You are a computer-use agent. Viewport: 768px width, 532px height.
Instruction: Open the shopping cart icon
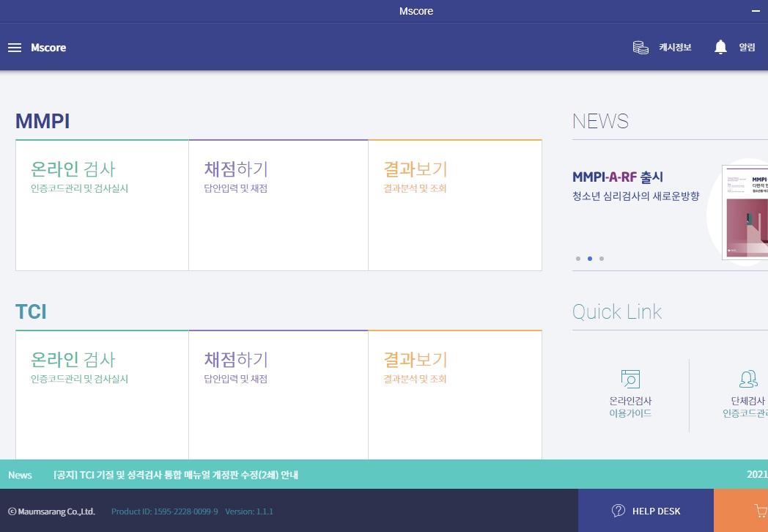coord(760,511)
